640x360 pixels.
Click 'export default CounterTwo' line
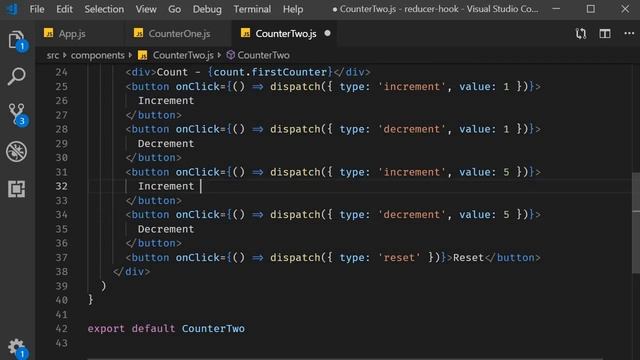(x=166, y=329)
